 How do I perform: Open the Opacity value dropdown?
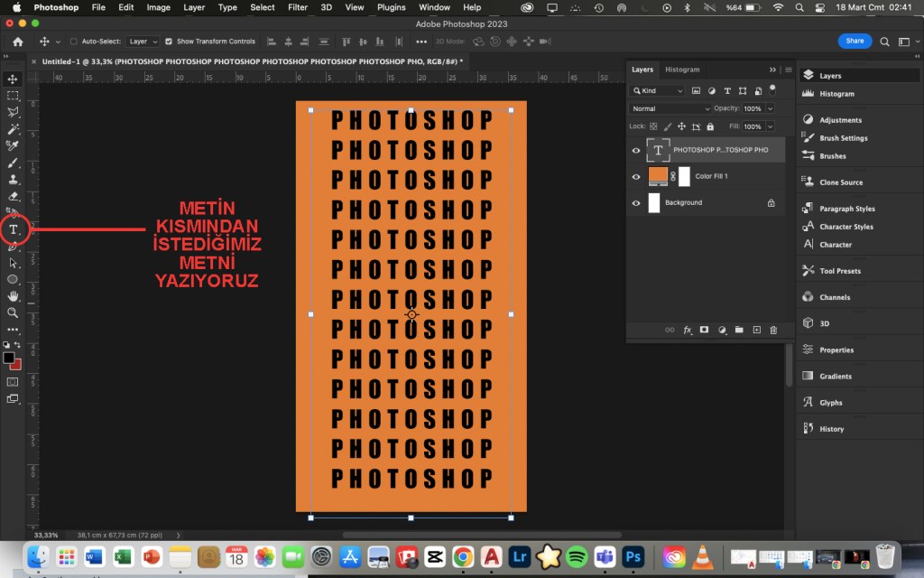[x=768, y=108]
